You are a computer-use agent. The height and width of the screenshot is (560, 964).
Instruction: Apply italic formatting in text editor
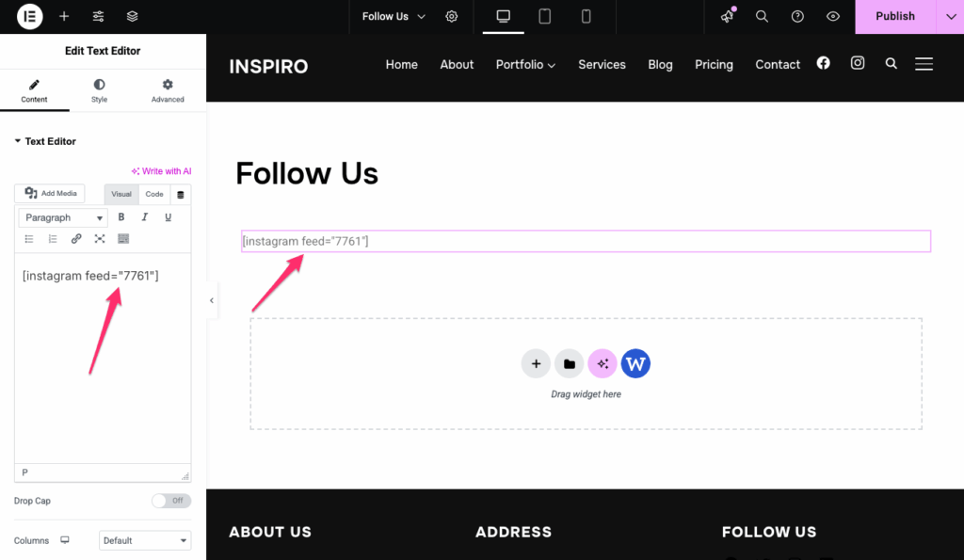tap(145, 217)
